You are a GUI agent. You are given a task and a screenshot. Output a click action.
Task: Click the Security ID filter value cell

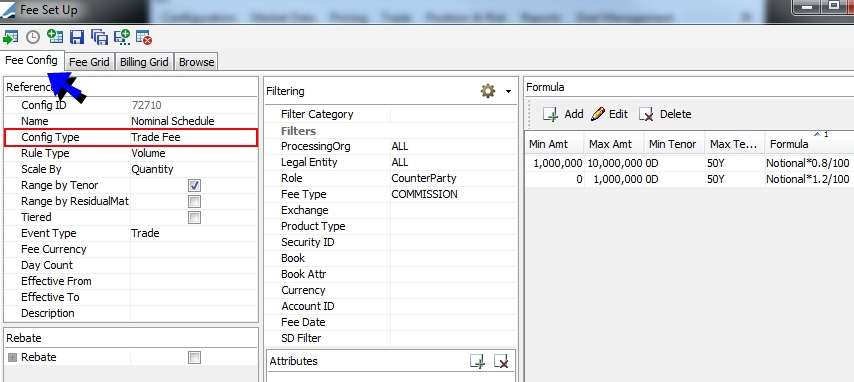pyautogui.click(x=453, y=242)
